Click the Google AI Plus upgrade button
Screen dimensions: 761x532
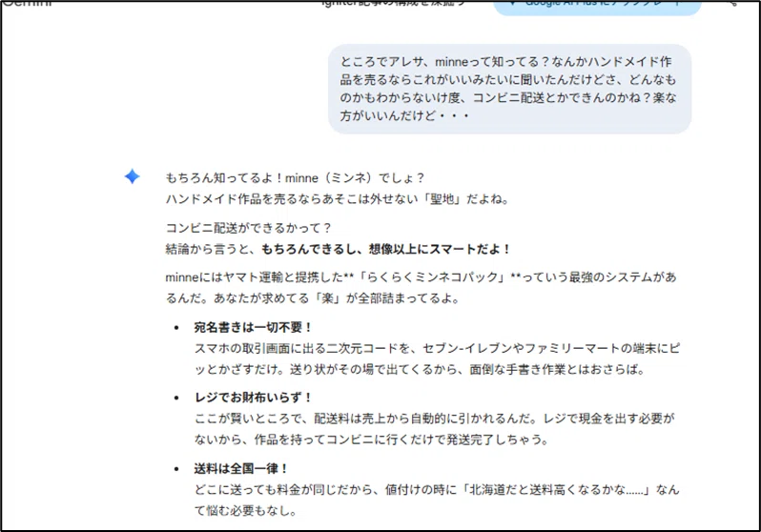pos(597,6)
